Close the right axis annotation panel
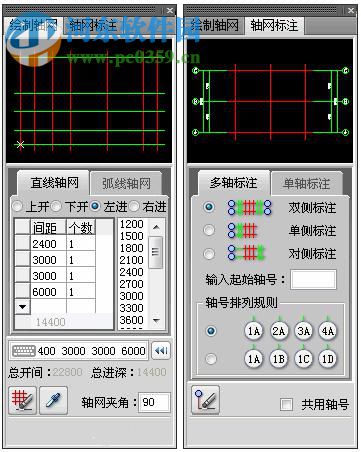361x452 pixels. pyautogui.click(x=351, y=10)
